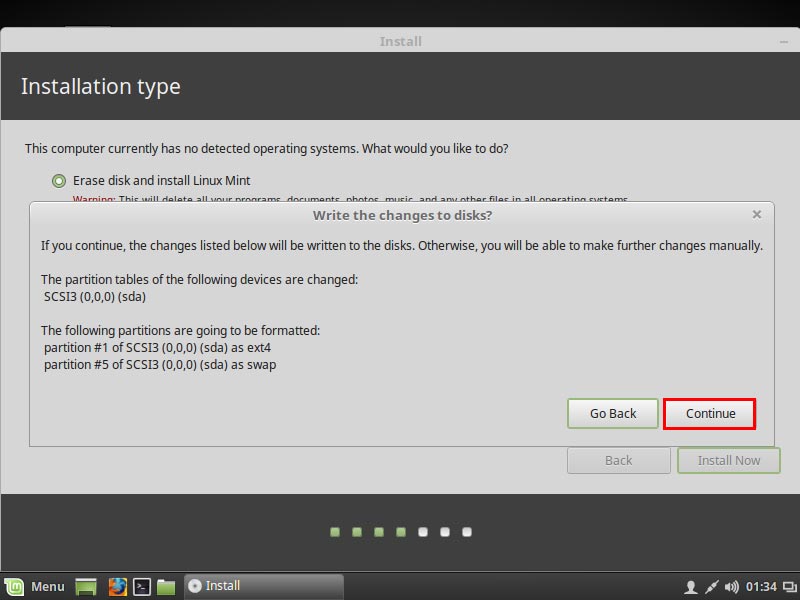Click the Write the changes to disks? title
The width and height of the screenshot is (800, 600).
403,215
